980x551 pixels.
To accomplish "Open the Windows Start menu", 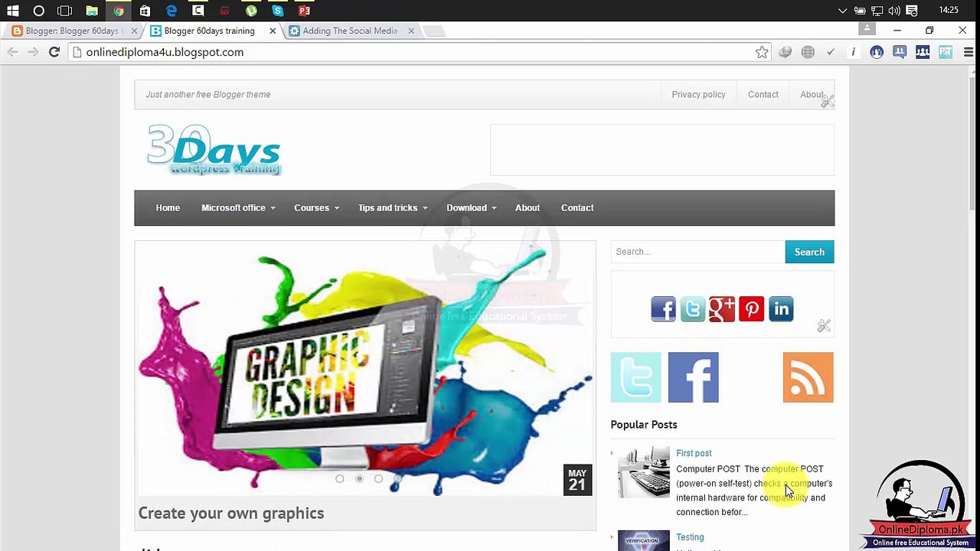I will pyautogui.click(x=12, y=11).
